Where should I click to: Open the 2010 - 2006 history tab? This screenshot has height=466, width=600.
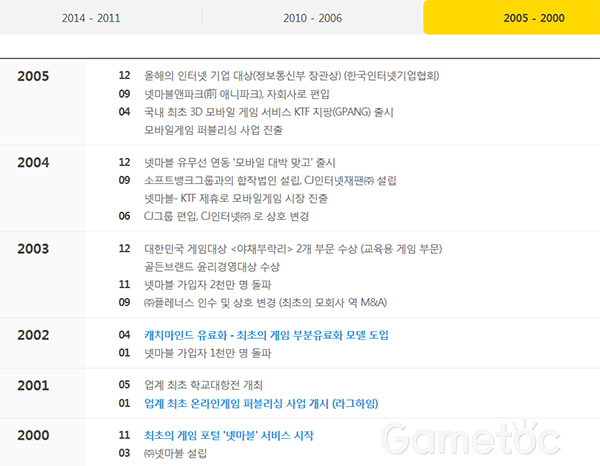(311, 18)
